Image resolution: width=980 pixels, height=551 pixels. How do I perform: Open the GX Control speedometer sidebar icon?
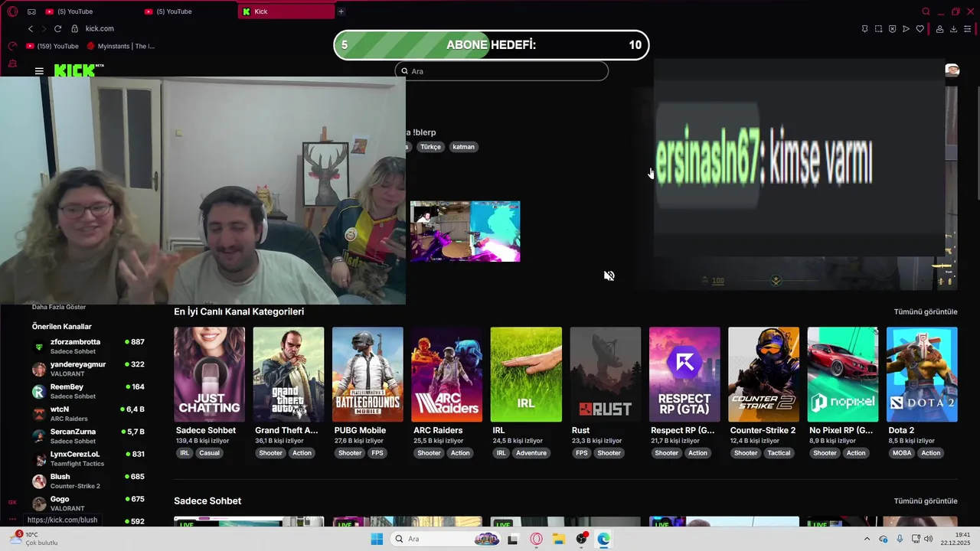[x=12, y=46]
